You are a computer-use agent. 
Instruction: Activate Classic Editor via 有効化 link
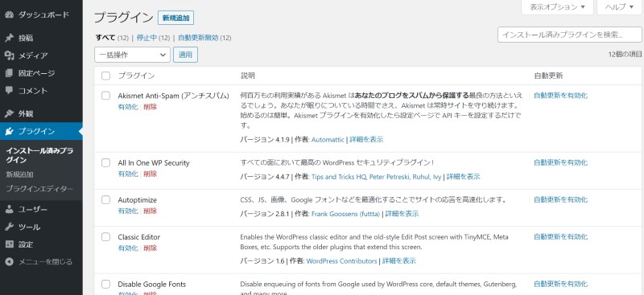click(x=128, y=248)
